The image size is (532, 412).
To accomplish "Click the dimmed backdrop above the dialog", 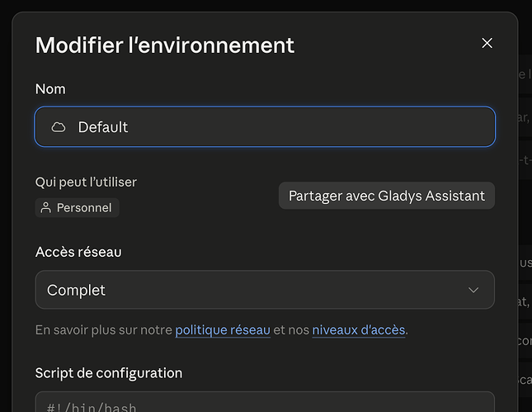I will pyautogui.click(x=266, y=5).
